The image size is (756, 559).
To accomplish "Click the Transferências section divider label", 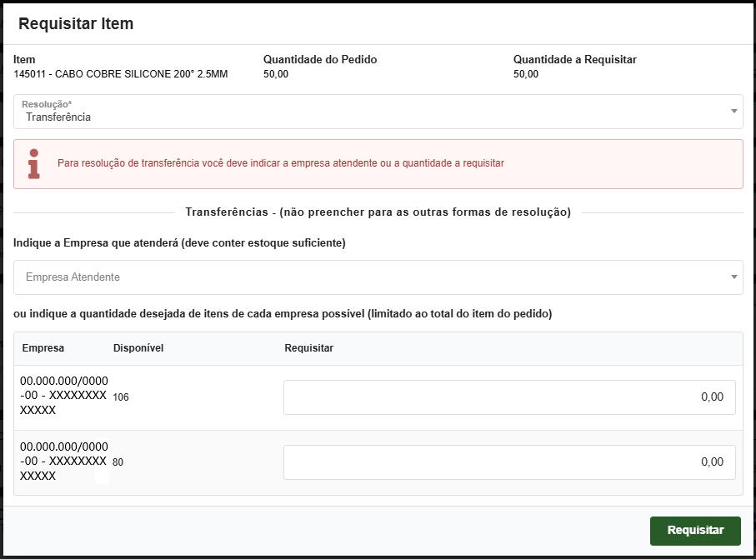I will pos(378,210).
